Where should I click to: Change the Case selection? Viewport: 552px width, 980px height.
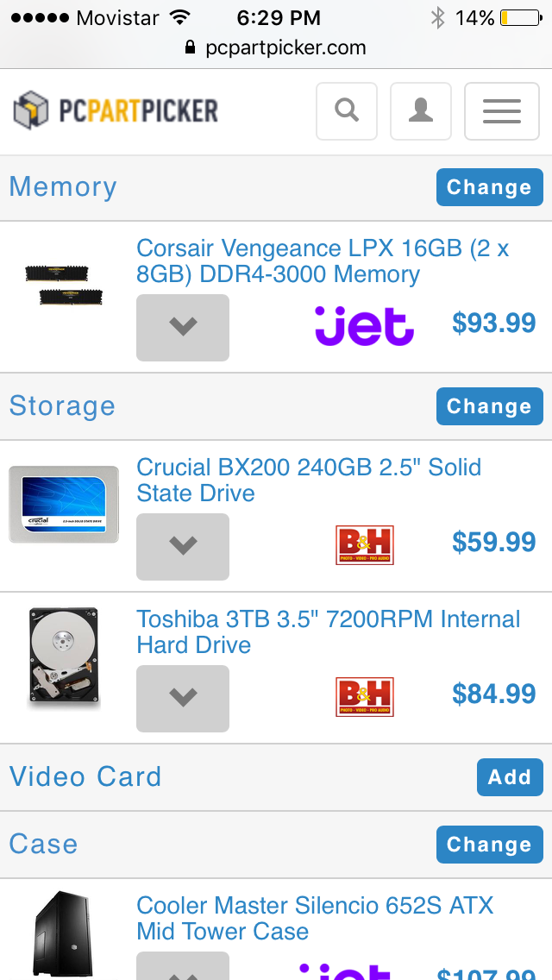point(490,845)
